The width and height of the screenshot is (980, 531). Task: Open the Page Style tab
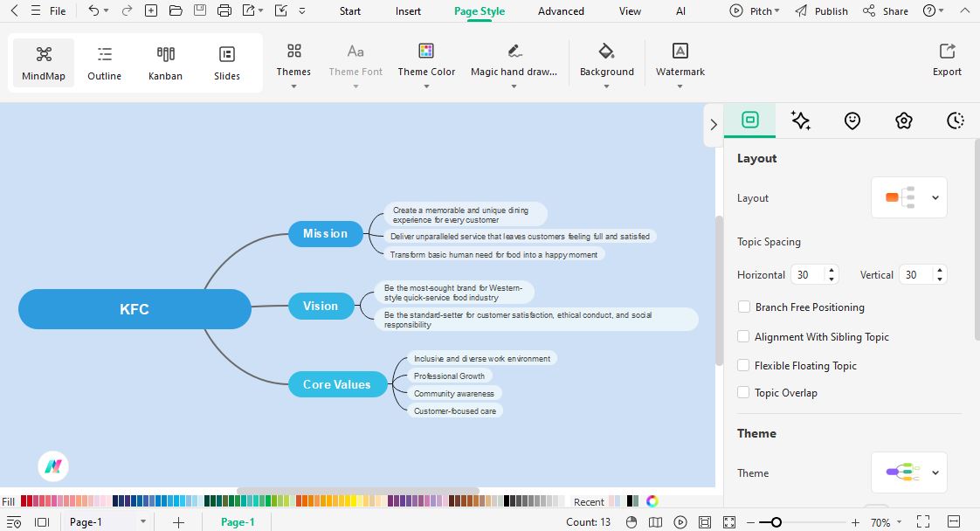coord(480,11)
